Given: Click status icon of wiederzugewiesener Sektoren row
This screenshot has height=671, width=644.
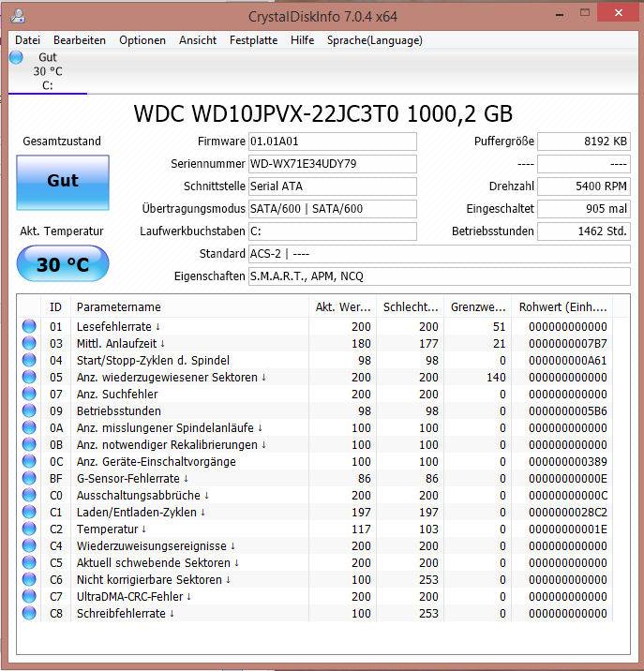Looking at the screenshot, I should click(x=29, y=377).
